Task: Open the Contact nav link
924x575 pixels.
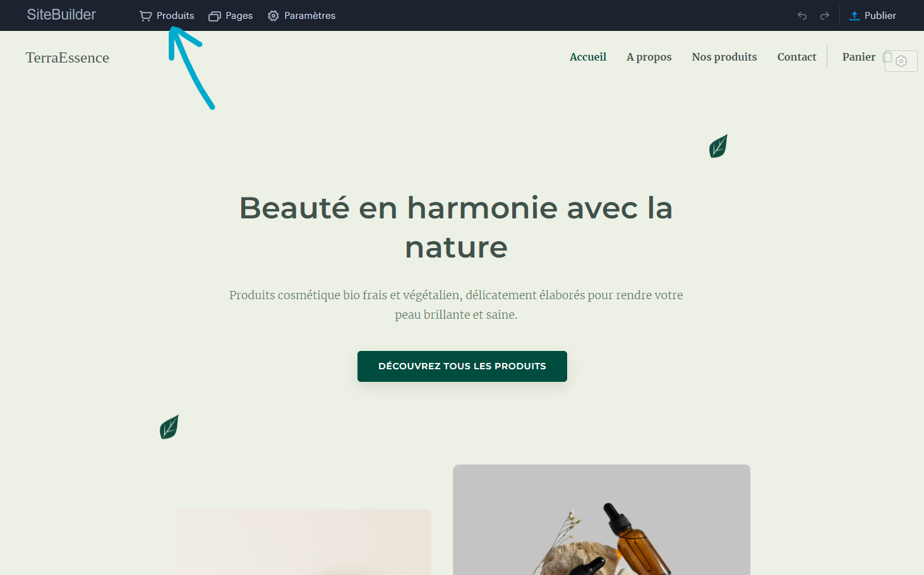Action: (796, 57)
